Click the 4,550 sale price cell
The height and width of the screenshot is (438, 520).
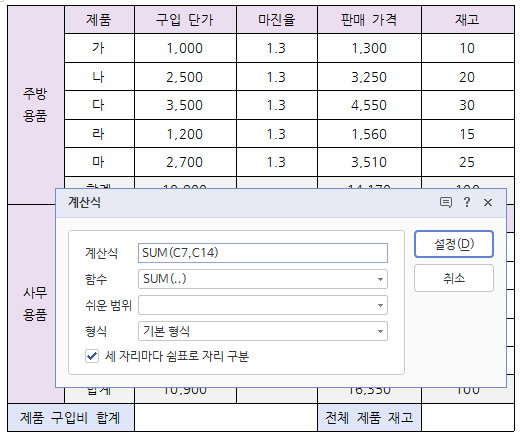coord(369,105)
